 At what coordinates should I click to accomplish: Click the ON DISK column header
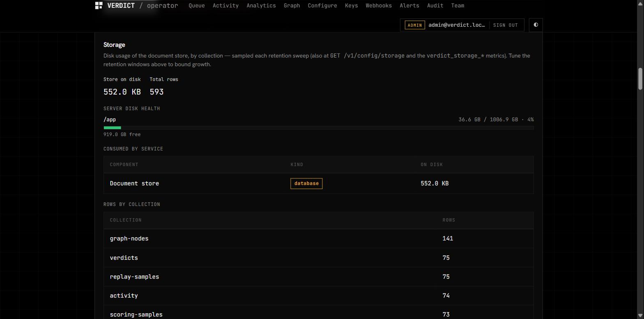[432, 164]
